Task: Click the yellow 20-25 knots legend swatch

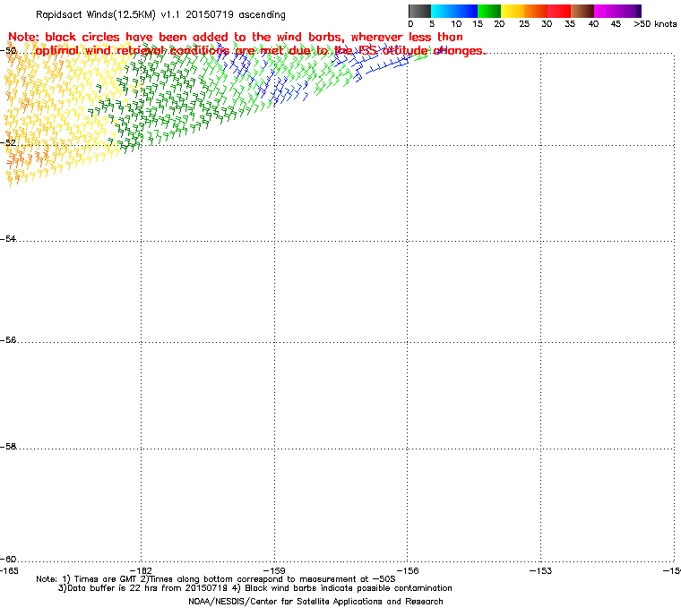Action: [513, 11]
